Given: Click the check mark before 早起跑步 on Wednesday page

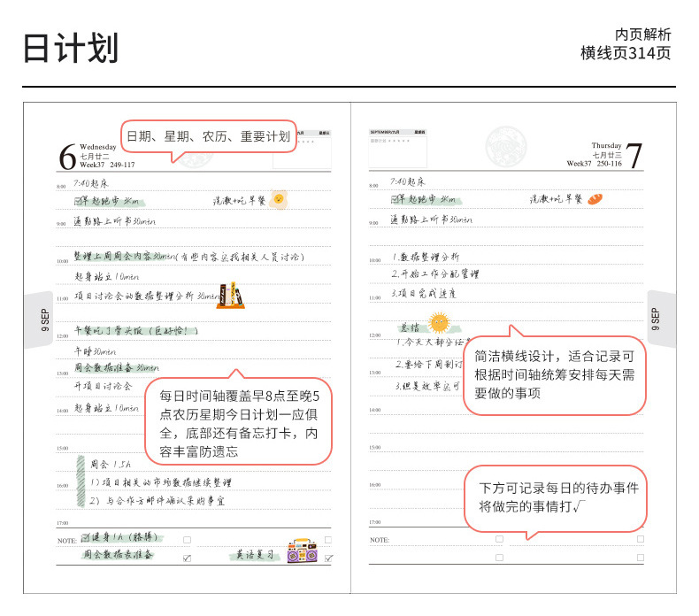Looking at the screenshot, I should point(79,201).
